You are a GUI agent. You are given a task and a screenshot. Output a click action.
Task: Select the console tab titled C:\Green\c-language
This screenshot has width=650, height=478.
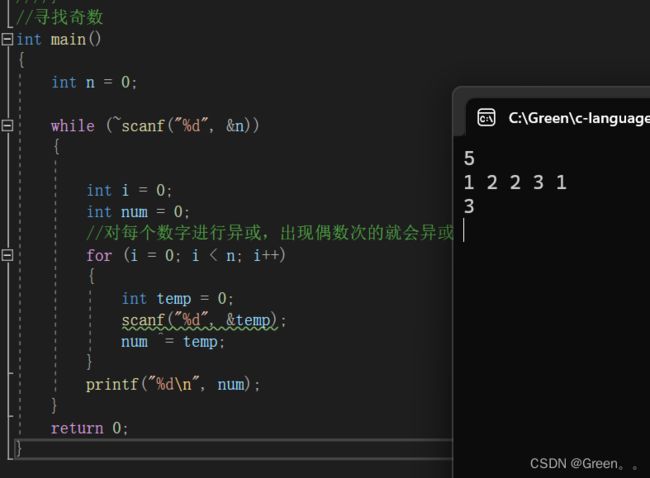tap(579, 118)
